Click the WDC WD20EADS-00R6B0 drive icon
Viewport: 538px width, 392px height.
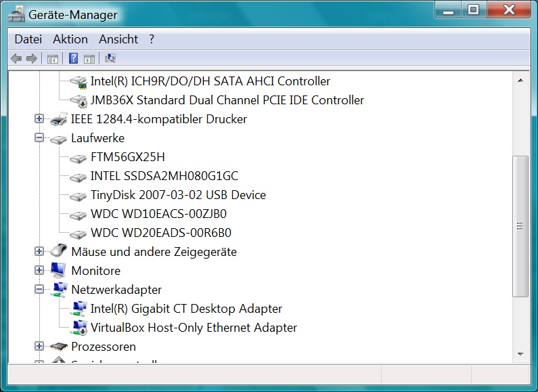[x=79, y=234]
